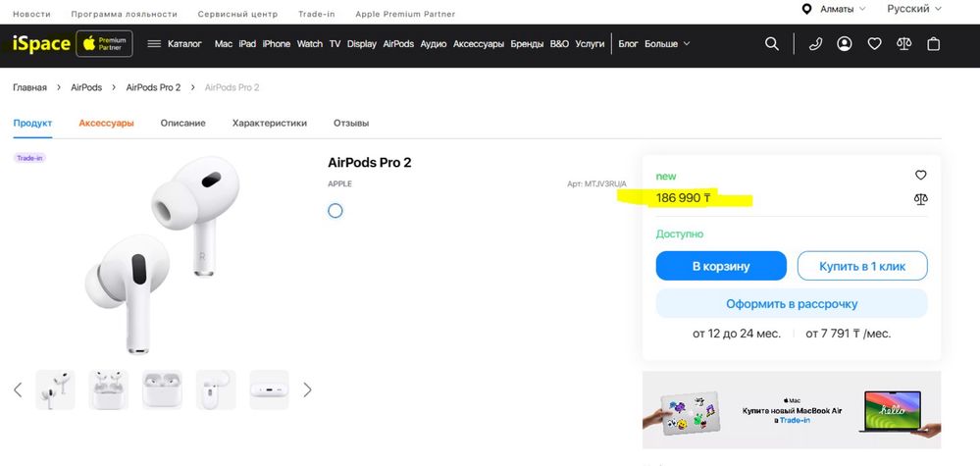Open the Аксессуары navbar menu item
Screen dimensions: 980x466
click(478, 44)
